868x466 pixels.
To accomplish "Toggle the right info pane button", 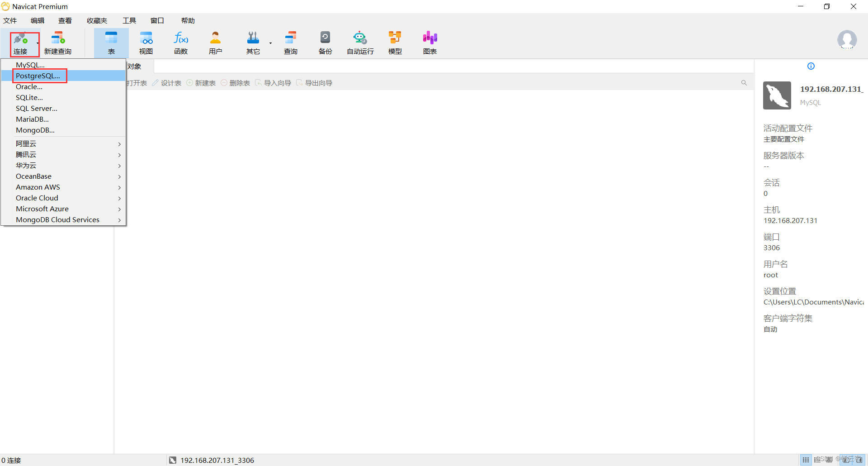I will (x=859, y=460).
